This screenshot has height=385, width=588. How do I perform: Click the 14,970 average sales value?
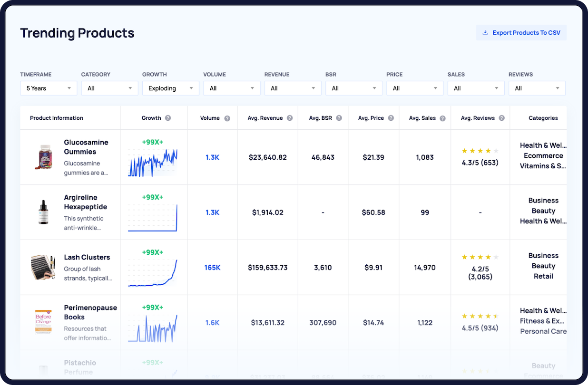point(425,268)
